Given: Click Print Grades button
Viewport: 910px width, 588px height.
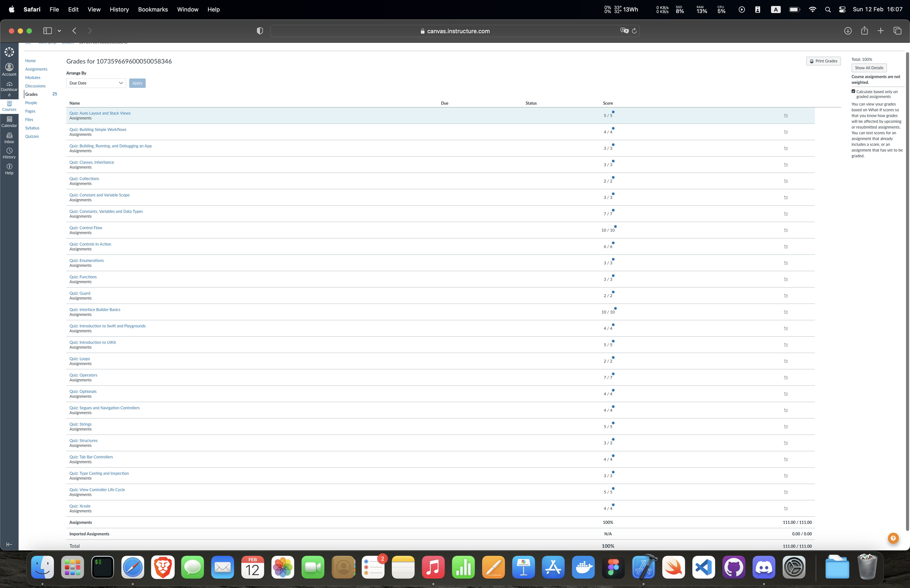Looking at the screenshot, I should click(823, 61).
